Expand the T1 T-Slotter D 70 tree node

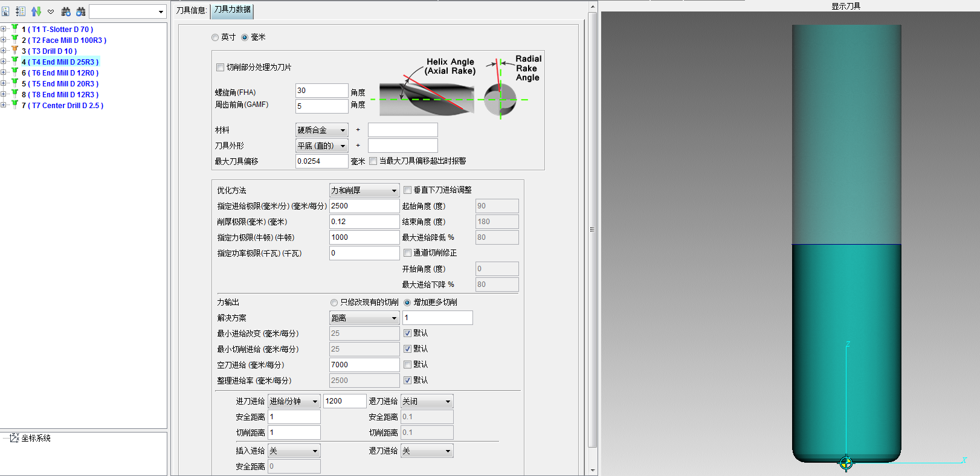point(4,29)
